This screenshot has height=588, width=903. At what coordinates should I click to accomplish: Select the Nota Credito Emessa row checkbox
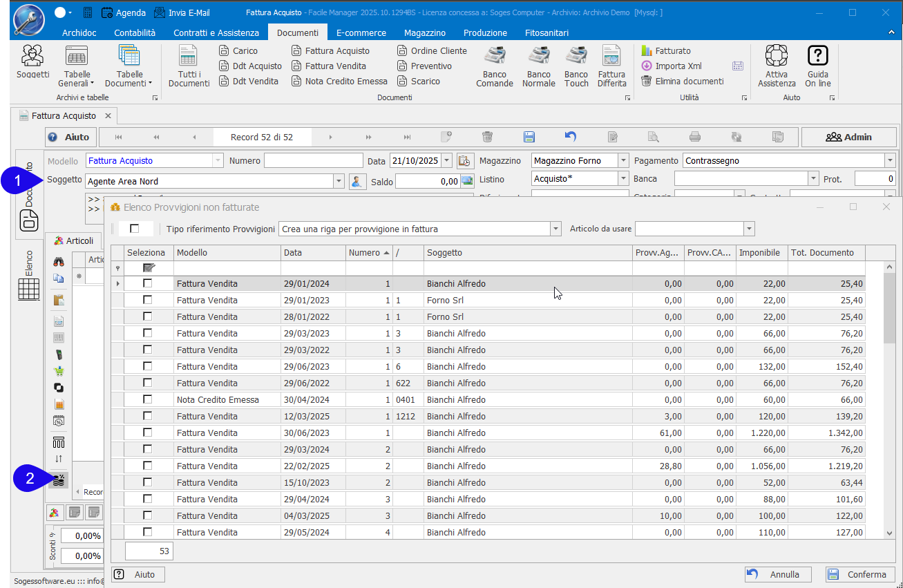147,399
